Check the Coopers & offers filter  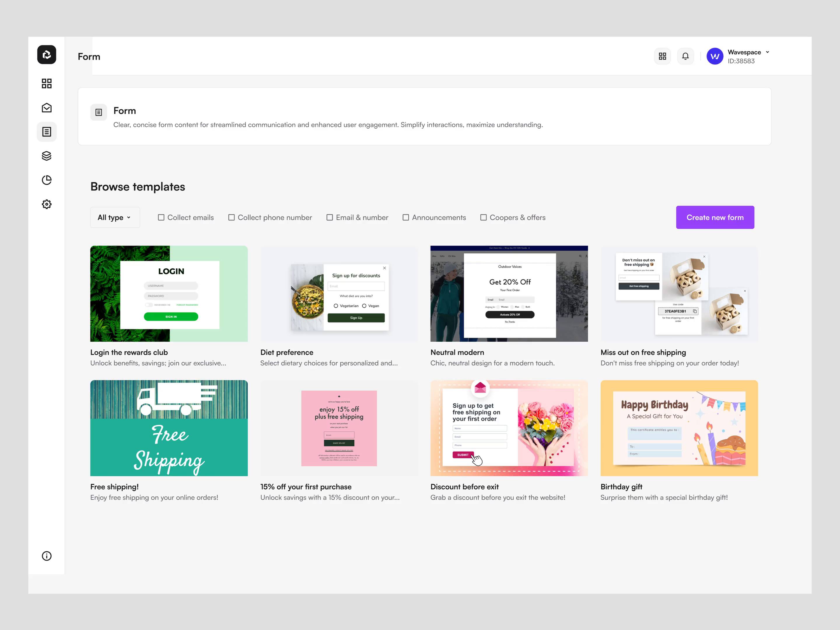click(x=484, y=217)
